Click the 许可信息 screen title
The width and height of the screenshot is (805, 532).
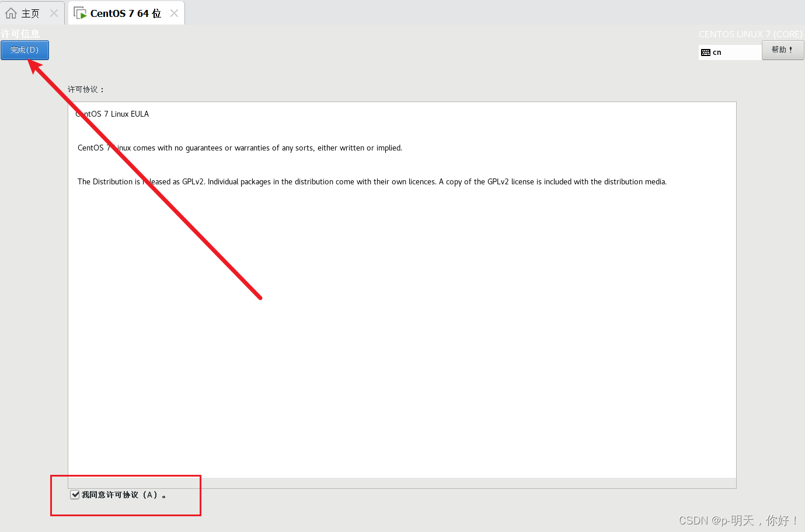click(x=20, y=34)
